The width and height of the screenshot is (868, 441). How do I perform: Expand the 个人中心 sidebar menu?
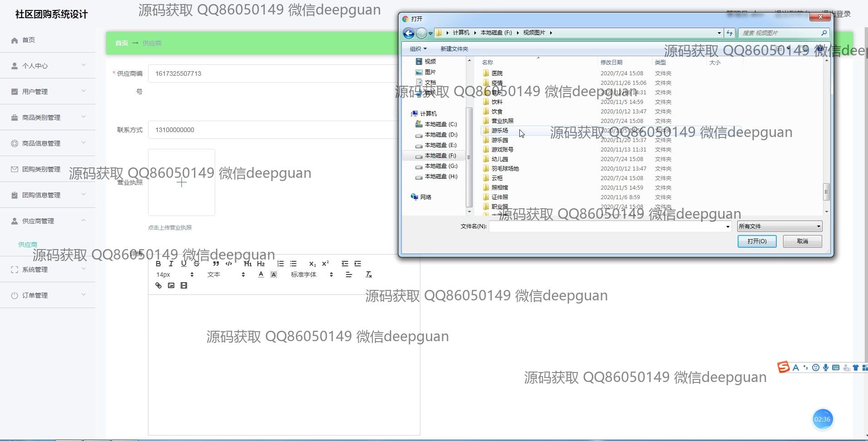pyautogui.click(x=48, y=66)
